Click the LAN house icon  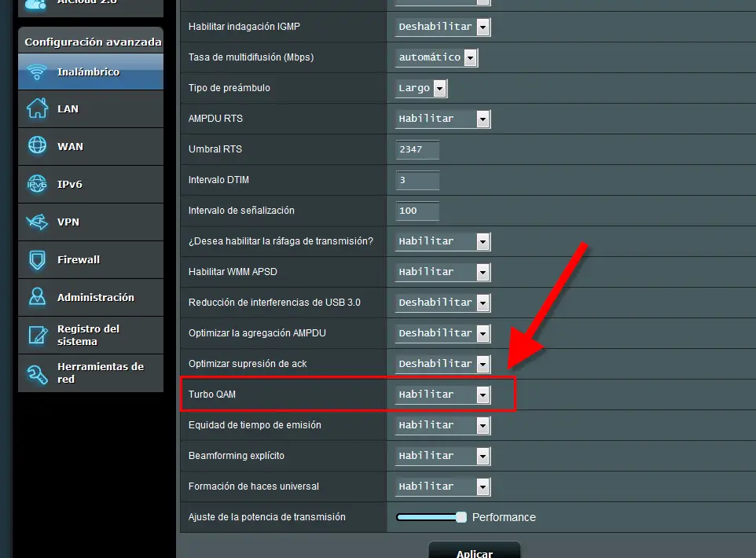point(37,108)
